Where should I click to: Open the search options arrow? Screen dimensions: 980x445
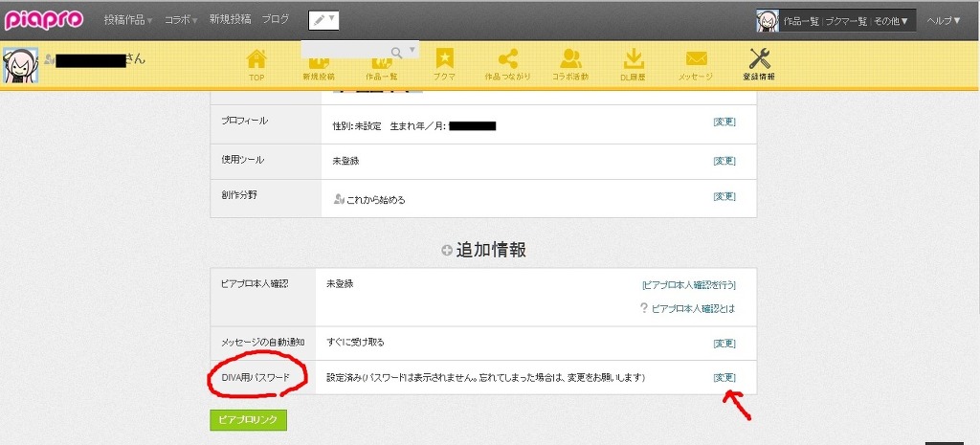(x=412, y=51)
